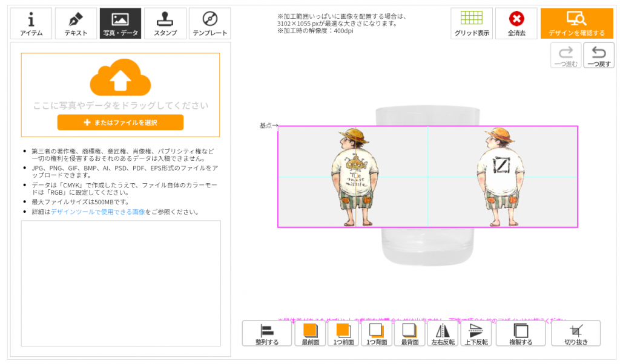Image resolution: width=620 pixels, height=364 pixels.
Task: Click またはファイルを選択 button
Action: click(120, 122)
